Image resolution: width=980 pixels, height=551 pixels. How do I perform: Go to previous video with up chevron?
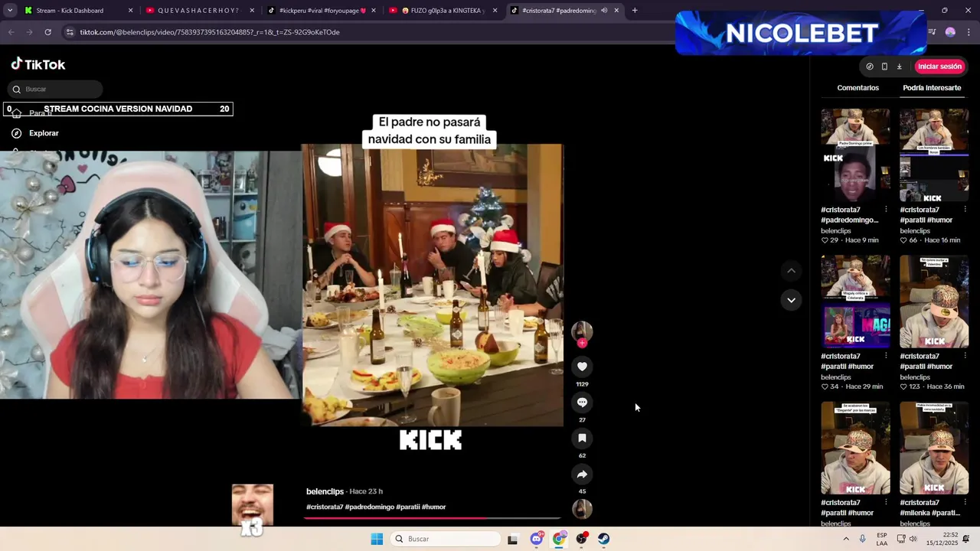791,271
